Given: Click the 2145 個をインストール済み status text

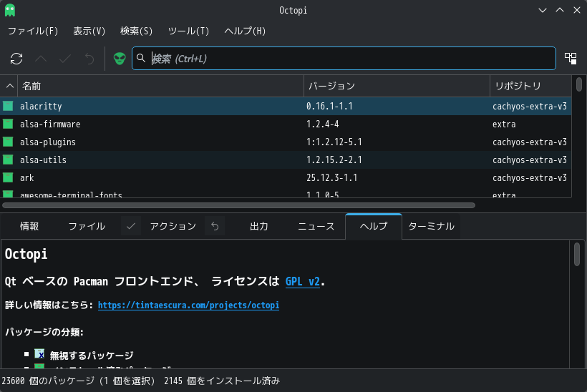Looking at the screenshot, I should 222,381.
